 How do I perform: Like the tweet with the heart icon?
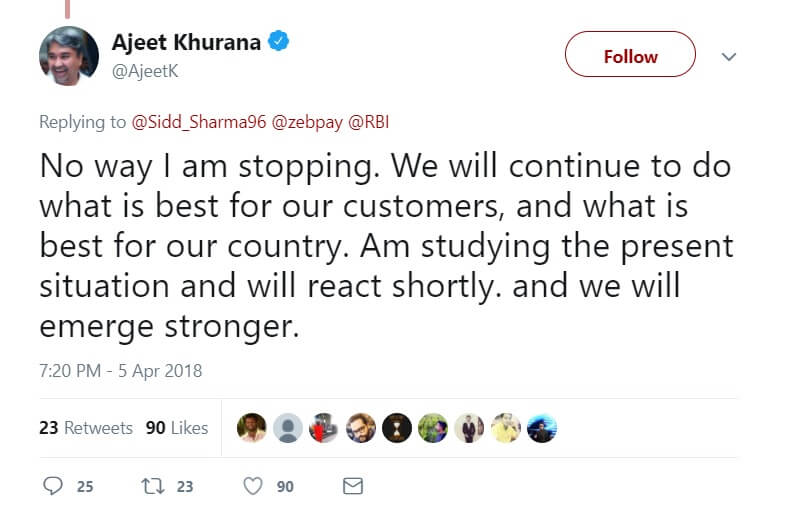tap(254, 486)
